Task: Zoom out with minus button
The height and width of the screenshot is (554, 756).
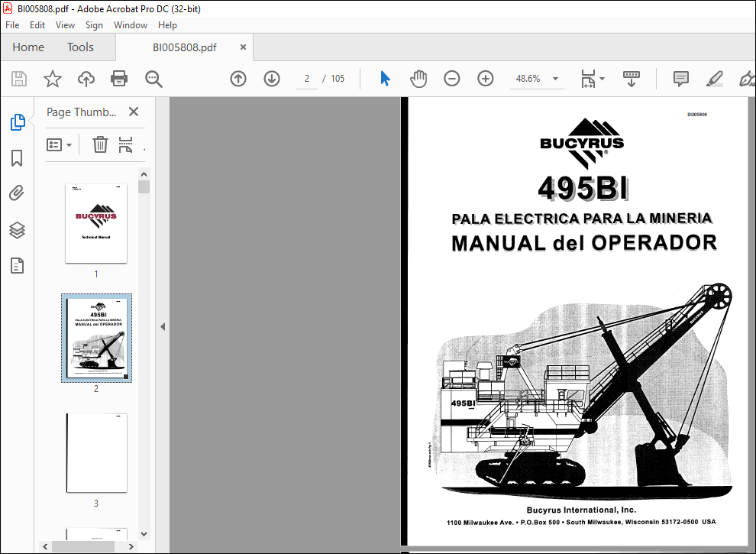Action: click(x=452, y=79)
